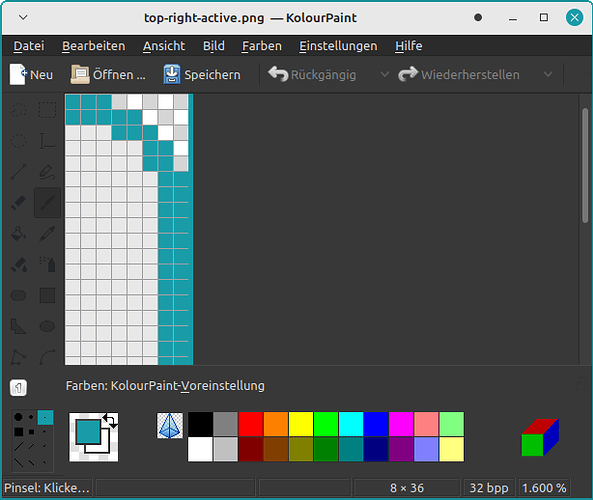Open the Farben menu

coord(262,46)
